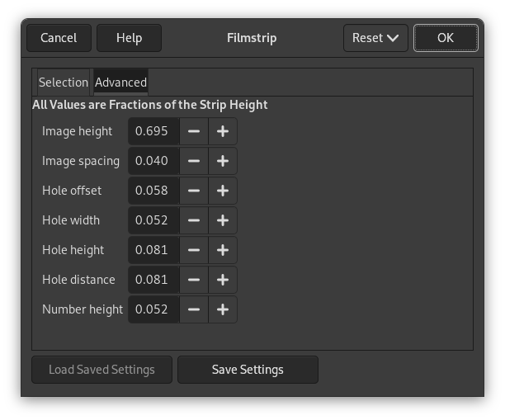Click Save Settings button
This screenshot has width=505, height=420.
pyautogui.click(x=248, y=370)
